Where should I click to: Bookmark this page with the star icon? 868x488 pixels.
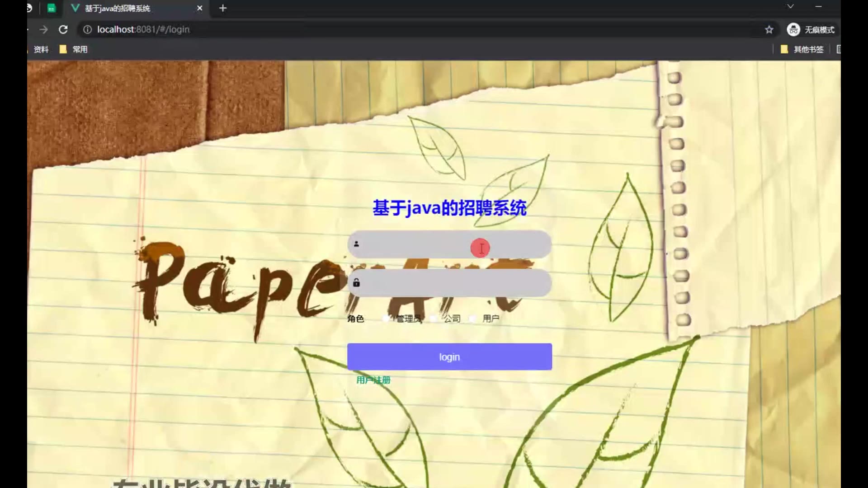[x=769, y=29]
